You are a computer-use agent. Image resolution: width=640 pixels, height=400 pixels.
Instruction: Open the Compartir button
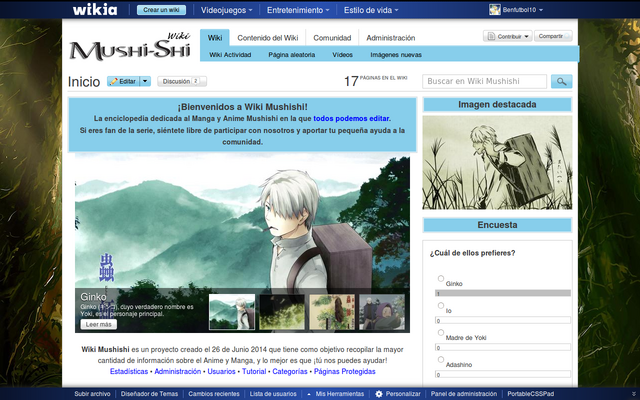tap(553, 36)
